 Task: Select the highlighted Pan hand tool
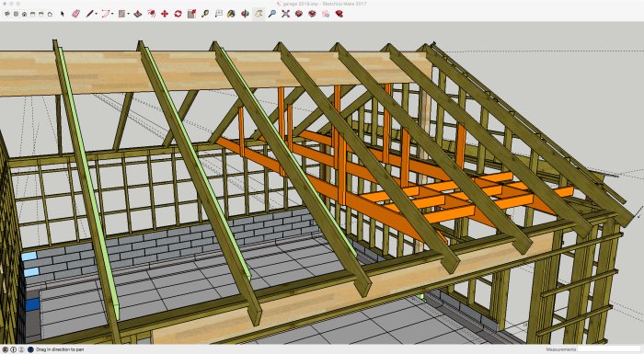tap(259, 14)
